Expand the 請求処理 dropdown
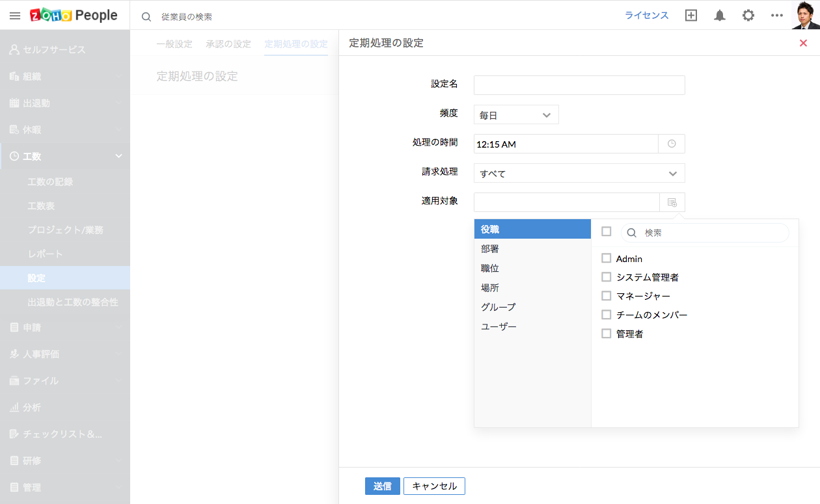Viewport: 820px width, 504px height. (579, 174)
